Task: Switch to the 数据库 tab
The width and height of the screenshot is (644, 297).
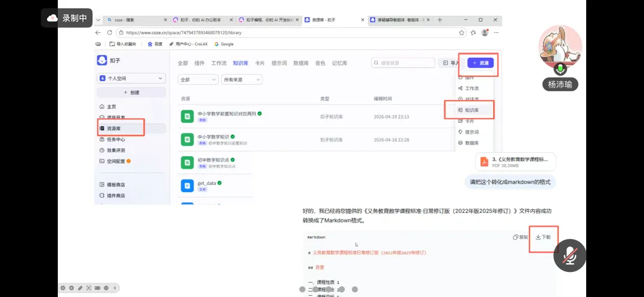Action: point(301,63)
